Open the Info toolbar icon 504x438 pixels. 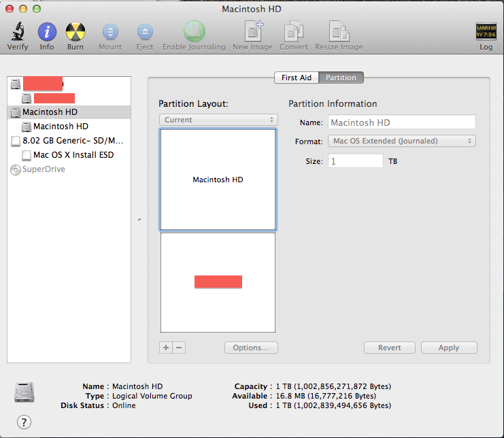47,32
